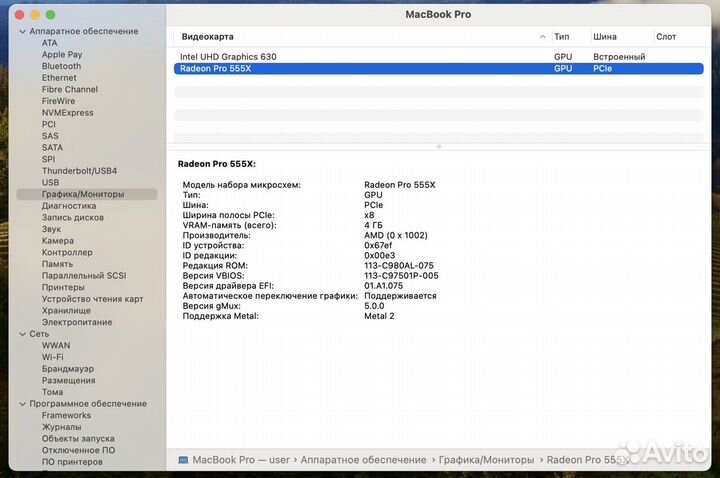Open the PCI sidebar entry

click(49, 124)
